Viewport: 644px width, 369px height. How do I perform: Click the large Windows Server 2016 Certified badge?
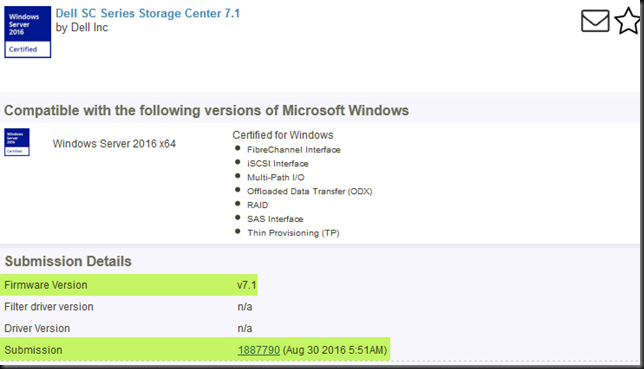[28, 32]
